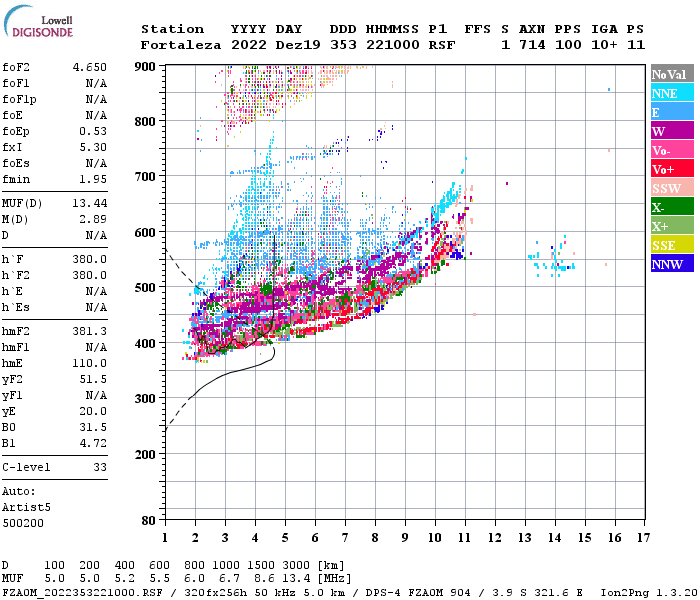Select the NoVal gray legend swatch

pyautogui.click(x=672, y=74)
